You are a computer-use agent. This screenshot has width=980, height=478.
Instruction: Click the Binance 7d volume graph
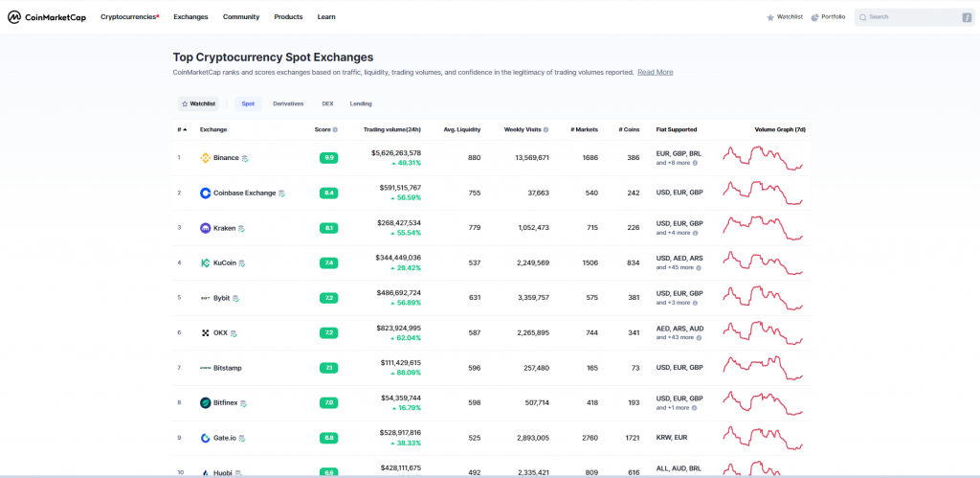(x=763, y=158)
